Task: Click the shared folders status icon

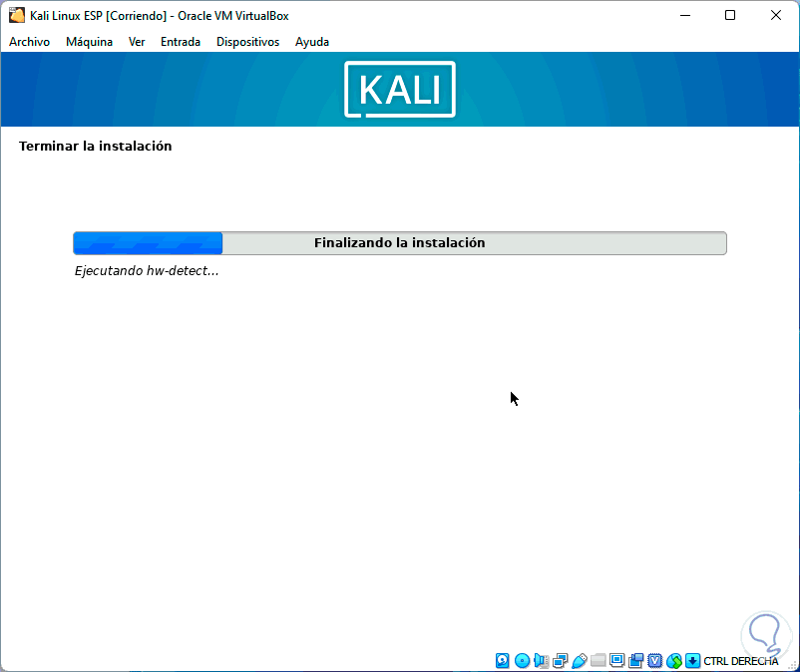Action: click(x=598, y=661)
